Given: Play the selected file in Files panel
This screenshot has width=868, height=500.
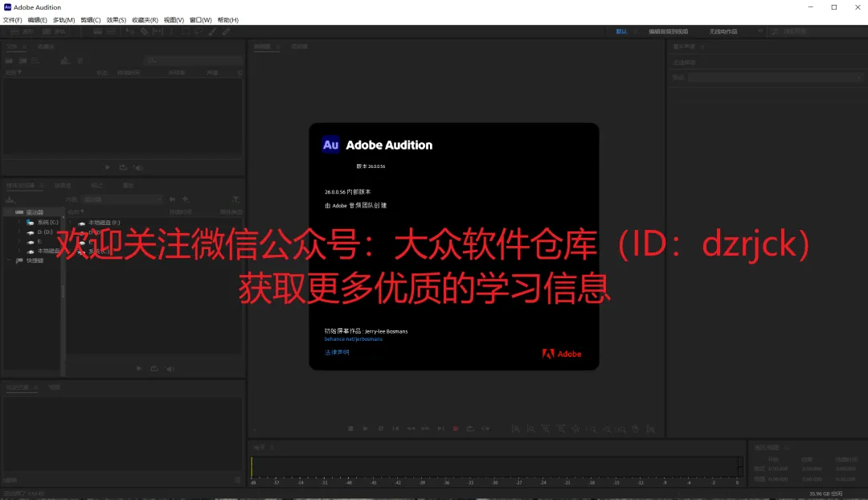Looking at the screenshot, I should 108,167.
